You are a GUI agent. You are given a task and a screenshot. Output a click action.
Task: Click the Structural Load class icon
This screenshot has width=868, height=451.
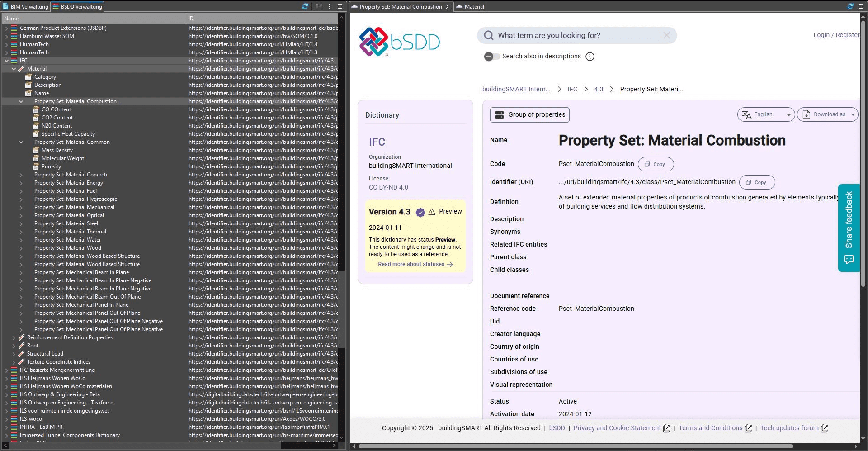(21, 354)
